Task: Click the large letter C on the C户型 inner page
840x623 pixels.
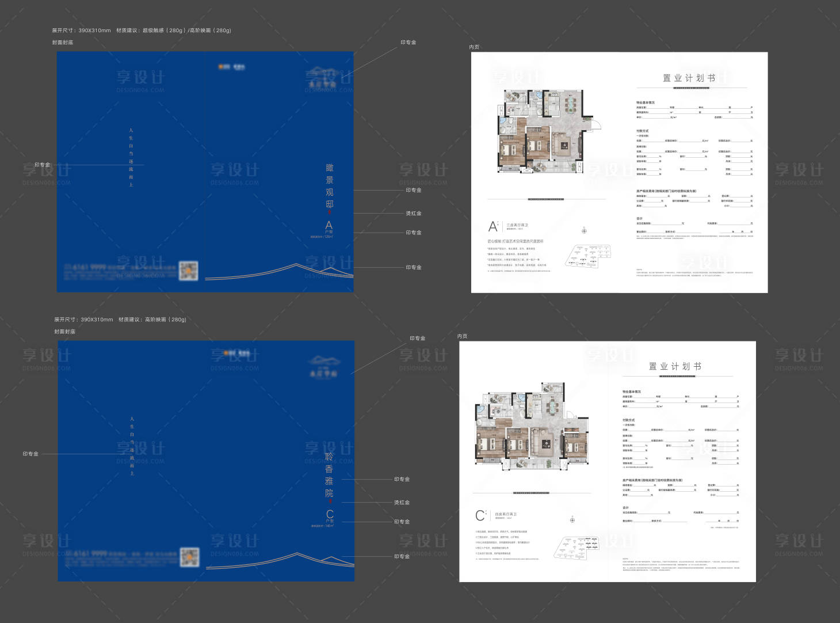Action: 480,515
